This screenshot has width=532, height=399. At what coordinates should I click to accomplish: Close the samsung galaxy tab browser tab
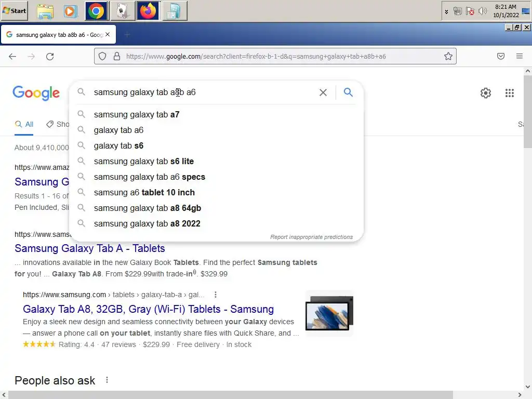tap(108, 34)
